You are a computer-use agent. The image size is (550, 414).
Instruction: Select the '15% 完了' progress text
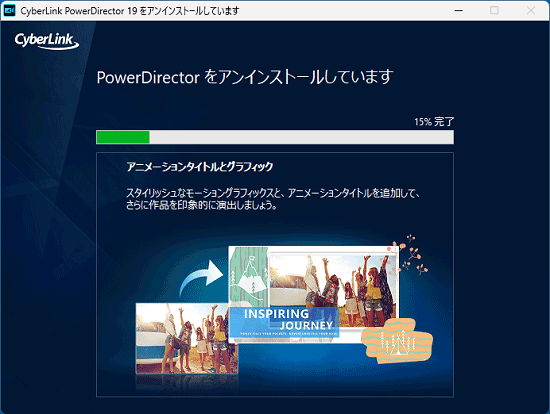pos(434,122)
